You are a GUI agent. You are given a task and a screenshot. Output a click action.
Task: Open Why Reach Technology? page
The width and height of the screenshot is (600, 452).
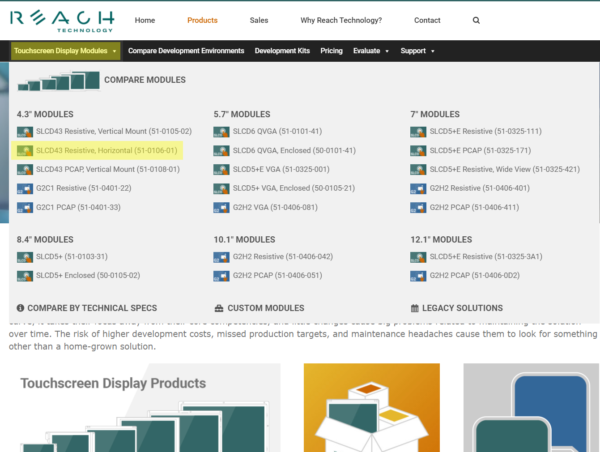pyautogui.click(x=341, y=20)
